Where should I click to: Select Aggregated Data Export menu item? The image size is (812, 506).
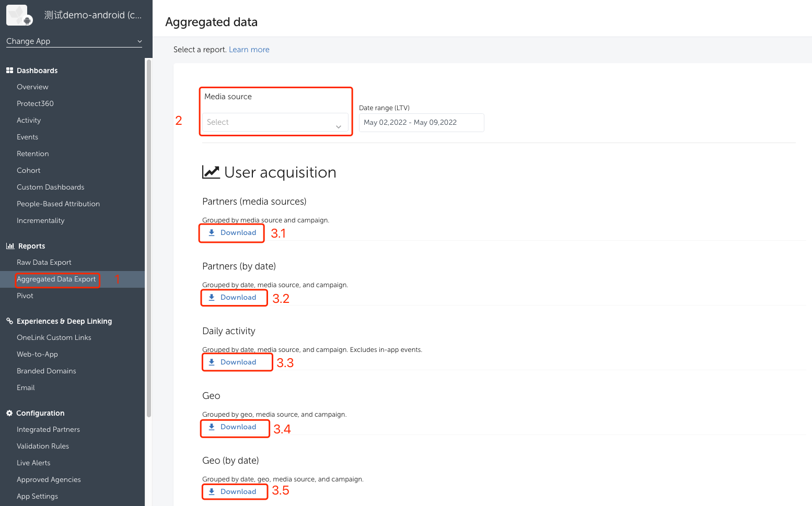56,279
